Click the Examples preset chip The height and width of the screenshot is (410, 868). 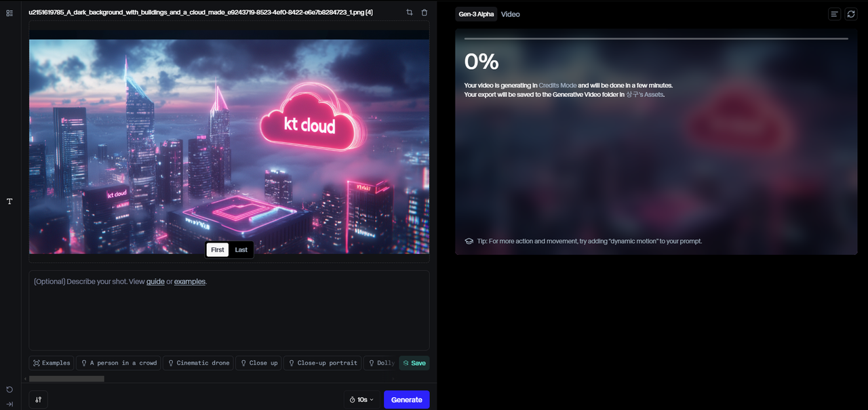(x=52, y=363)
